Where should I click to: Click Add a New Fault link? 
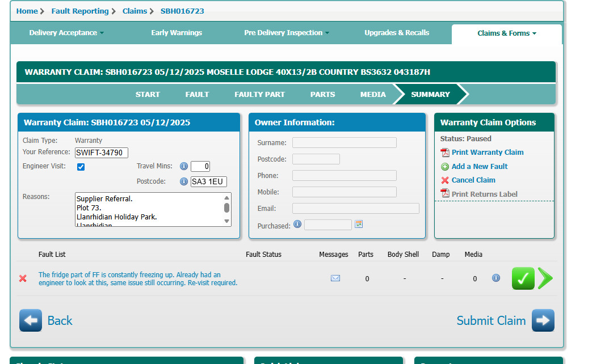479,167
